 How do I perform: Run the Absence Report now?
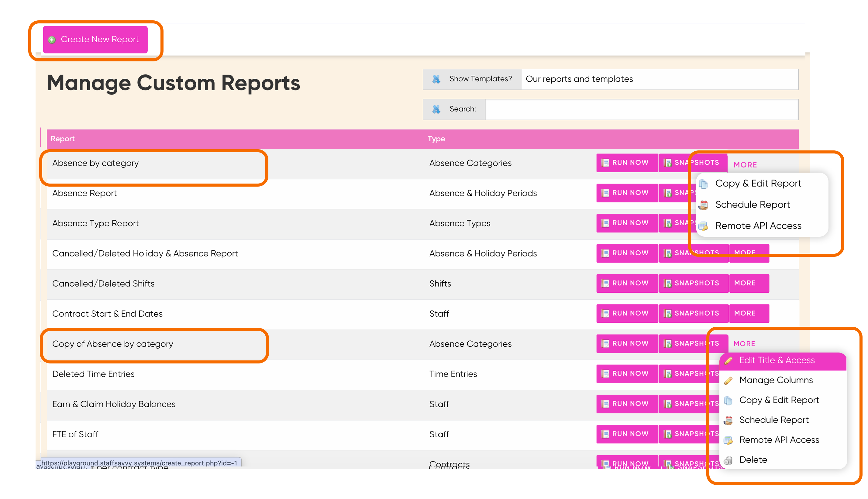[627, 193]
